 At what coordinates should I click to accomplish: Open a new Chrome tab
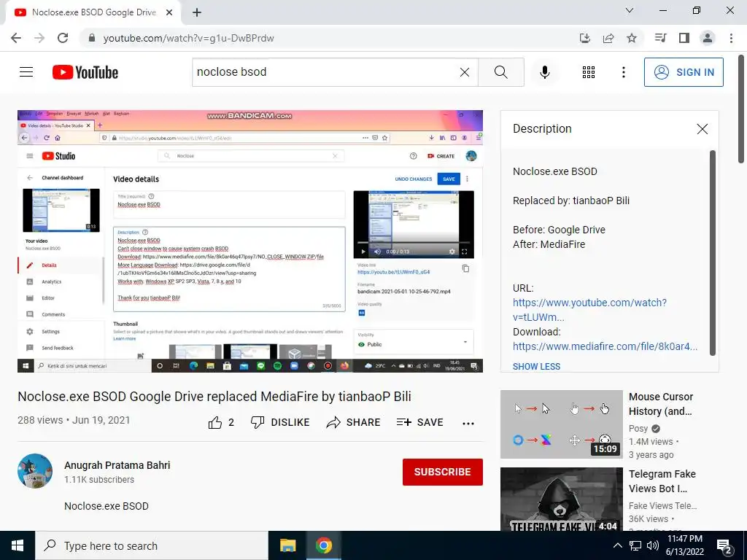197,13
